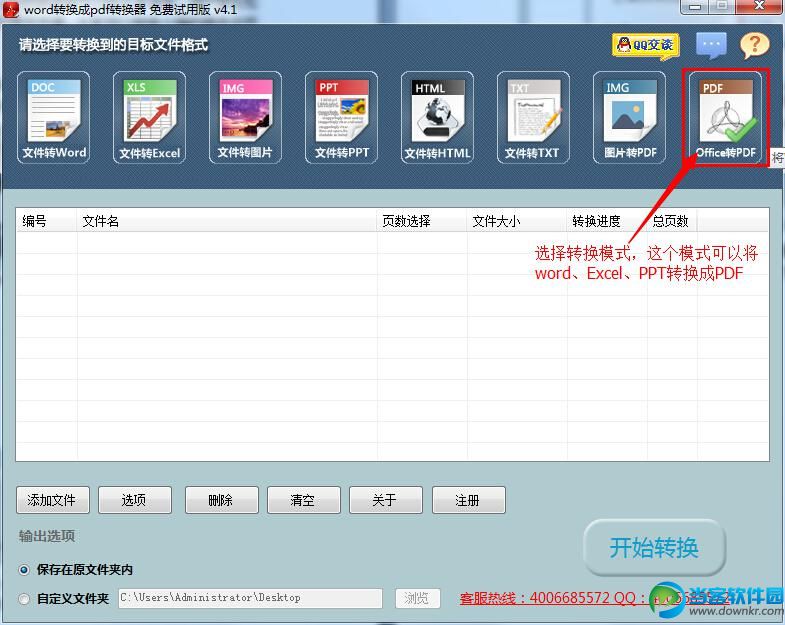
Task: Click the 删除 button
Action: tap(222, 500)
